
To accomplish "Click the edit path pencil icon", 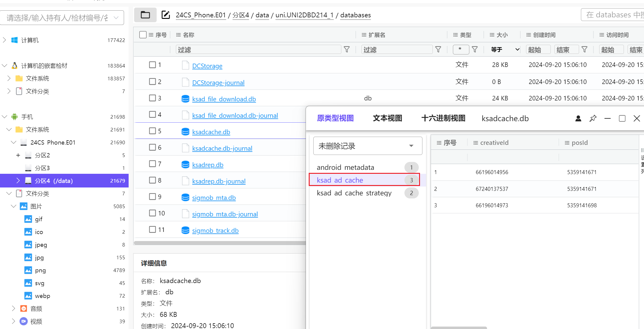I will 165,15.
